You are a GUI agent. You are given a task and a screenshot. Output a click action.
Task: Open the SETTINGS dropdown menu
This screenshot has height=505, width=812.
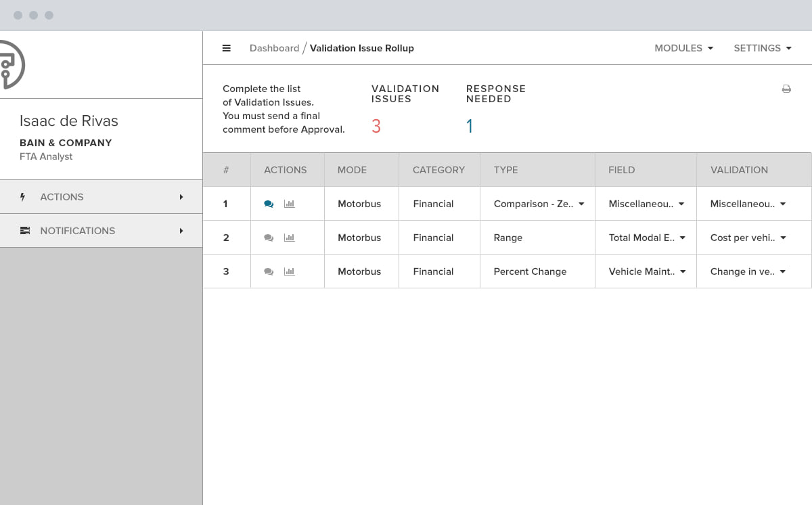click(x=763, y=48)
